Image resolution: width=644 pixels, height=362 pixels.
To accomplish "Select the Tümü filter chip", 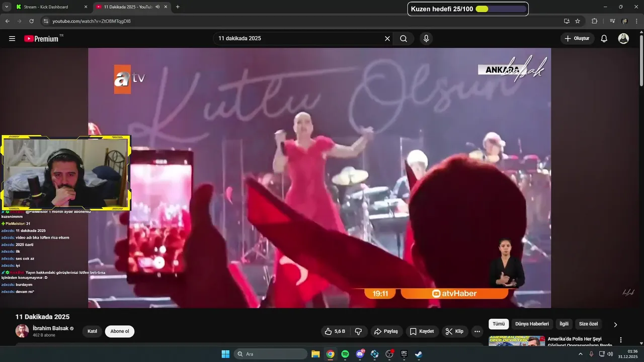I will point(499,324).
